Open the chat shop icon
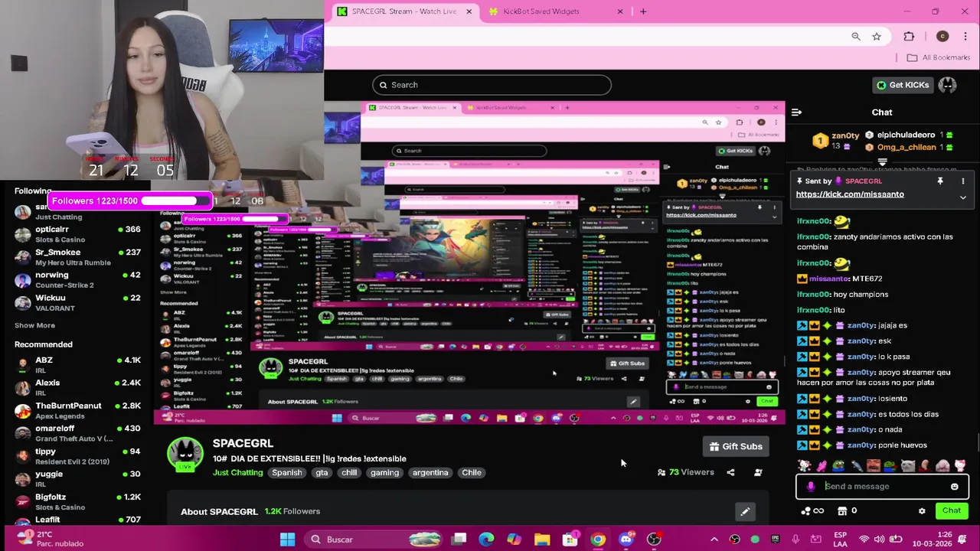The image size is (980, 551). point(842,511)
